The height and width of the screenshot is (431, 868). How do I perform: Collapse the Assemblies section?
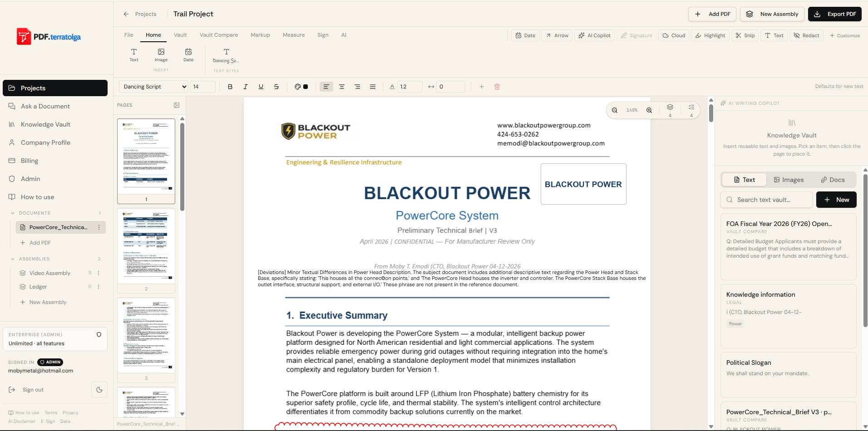coord(13,259)
